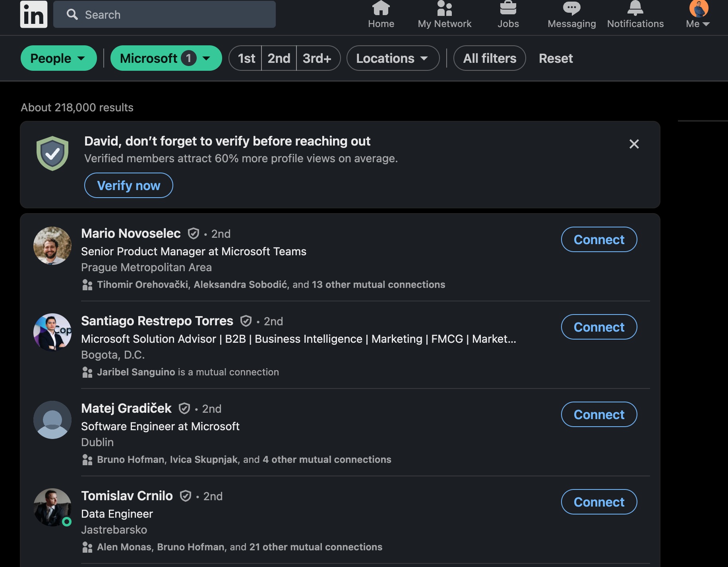Open the Me profile menu
Viewport: 728px width, 567px height.
click(698, 14)
